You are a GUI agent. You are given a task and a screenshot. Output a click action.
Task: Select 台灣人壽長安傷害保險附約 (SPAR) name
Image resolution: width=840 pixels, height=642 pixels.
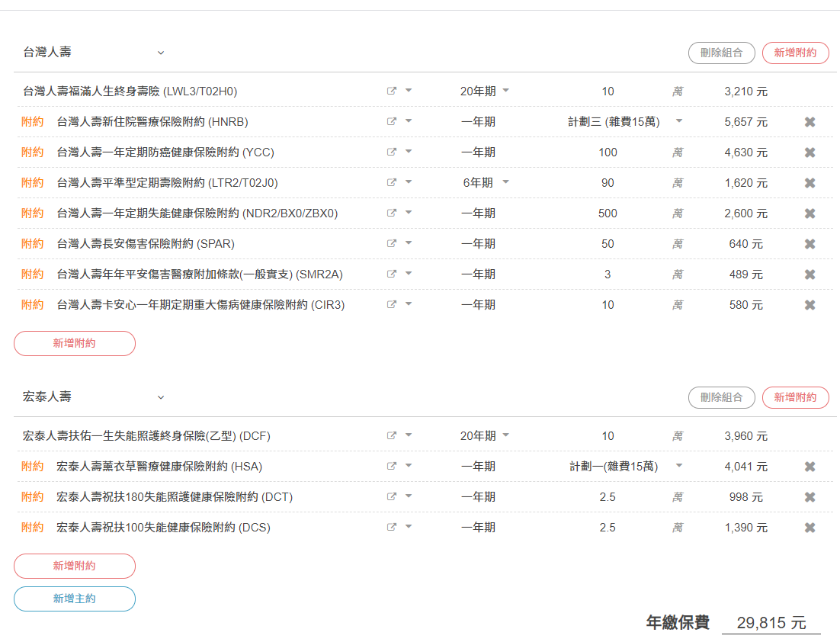[x=146, y=244]
